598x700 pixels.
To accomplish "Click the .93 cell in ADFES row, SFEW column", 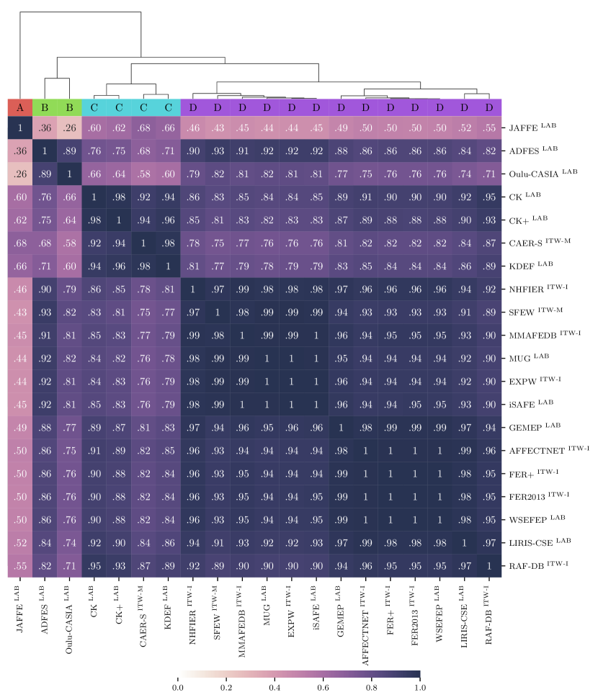I will coord(218,151).
